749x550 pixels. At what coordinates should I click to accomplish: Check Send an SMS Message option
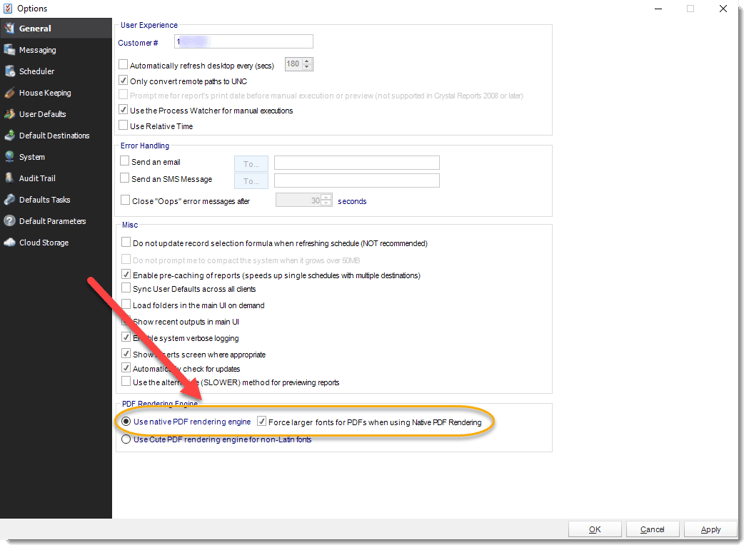click(125, 178)
